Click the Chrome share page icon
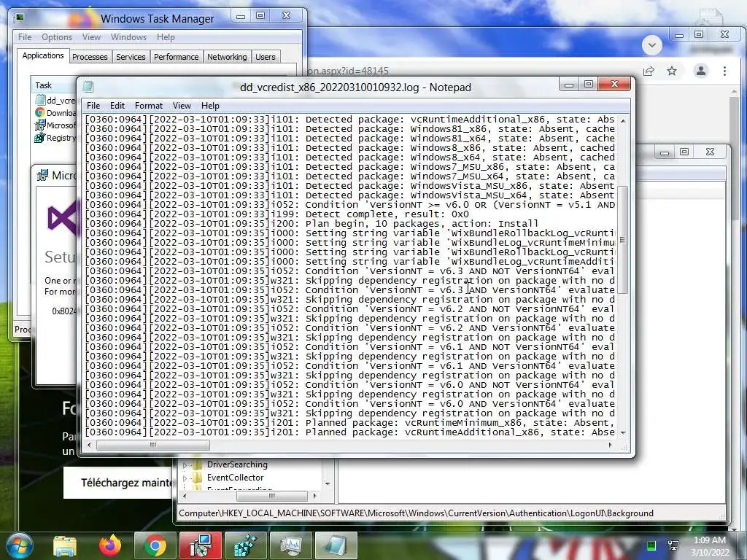 pyautogui.click(x=649, y=71)
